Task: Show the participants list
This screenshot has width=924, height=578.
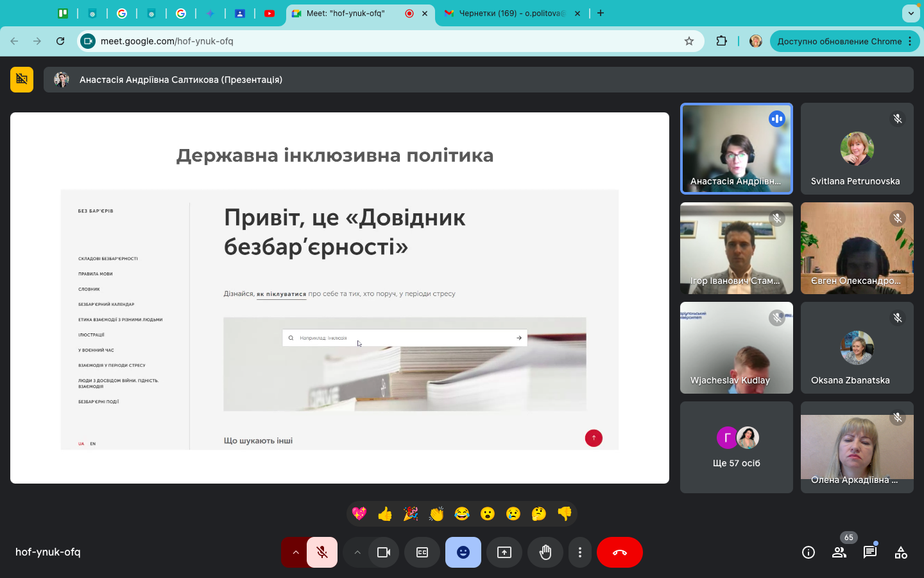Action: 839,552
